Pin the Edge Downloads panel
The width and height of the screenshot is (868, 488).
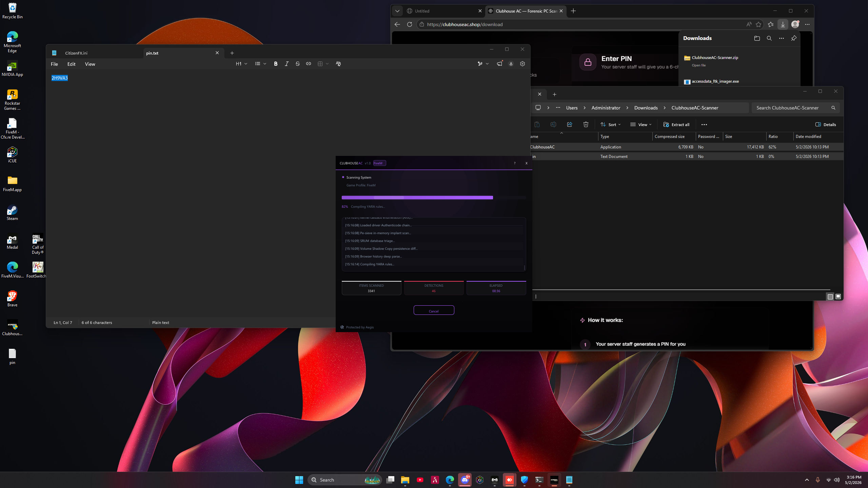tap(794, 38)
